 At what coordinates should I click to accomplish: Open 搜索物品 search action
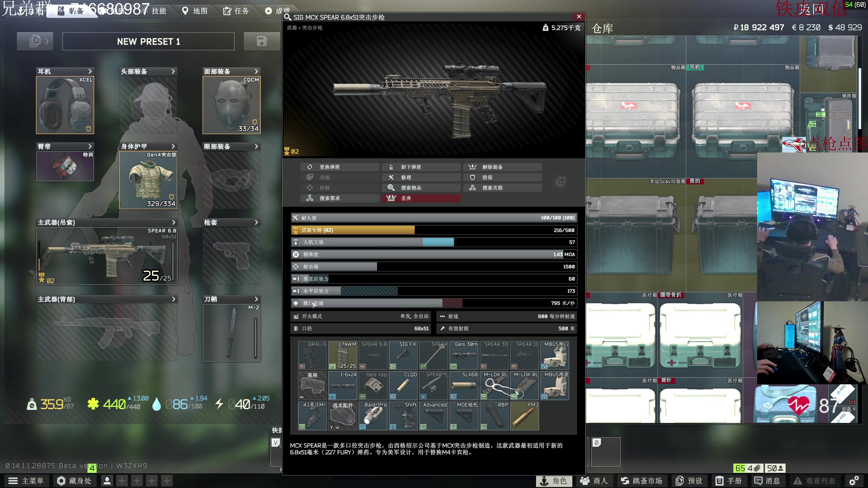pos(421,188)
